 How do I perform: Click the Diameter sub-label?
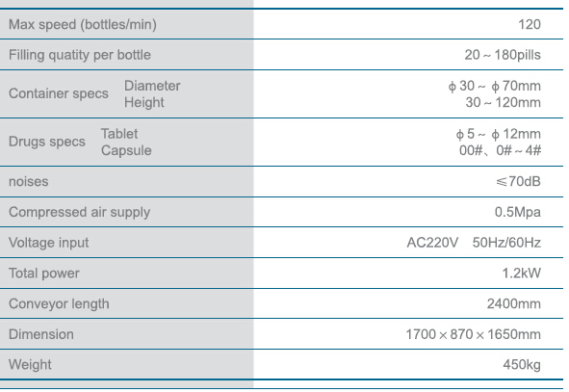click(x=152, y=86)
